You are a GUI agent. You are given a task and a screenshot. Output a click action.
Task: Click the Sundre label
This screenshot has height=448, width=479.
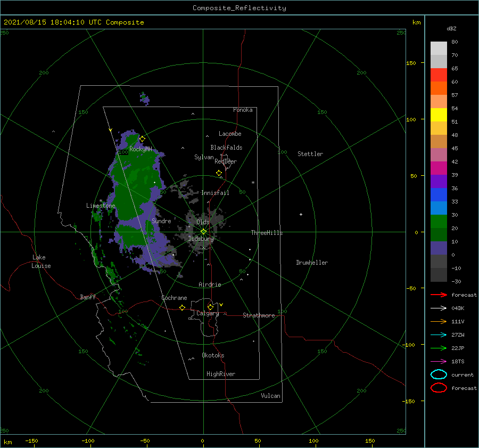point(162,221)
